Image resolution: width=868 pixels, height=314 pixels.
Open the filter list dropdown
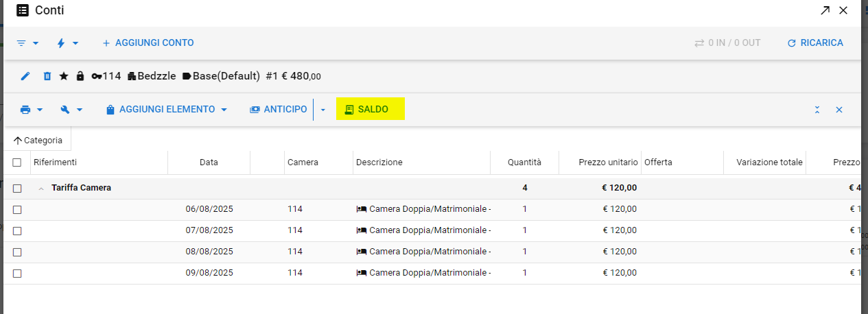point(27,43)
